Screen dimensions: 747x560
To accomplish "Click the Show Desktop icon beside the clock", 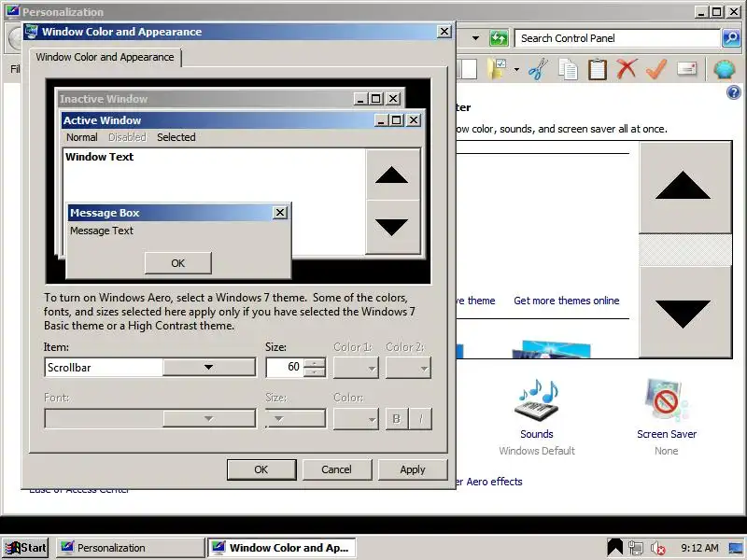I will coord(736,548).
